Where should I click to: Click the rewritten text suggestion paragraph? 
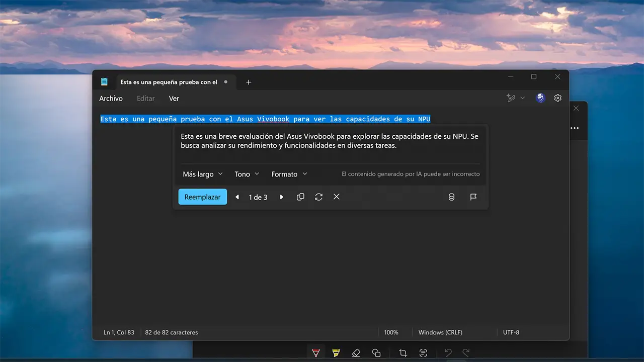[330, 141]
